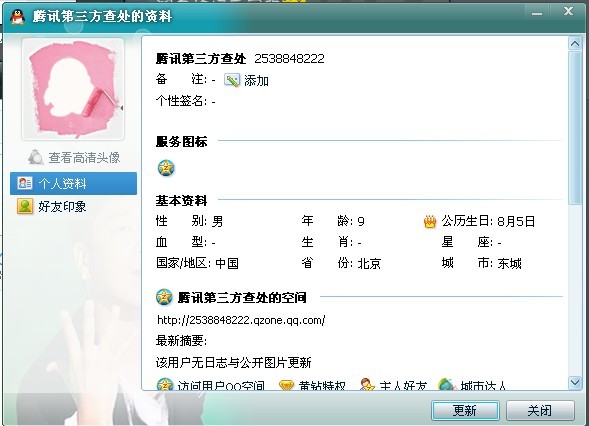Click the scrollbar down arrow

click(x=575, y=382)
